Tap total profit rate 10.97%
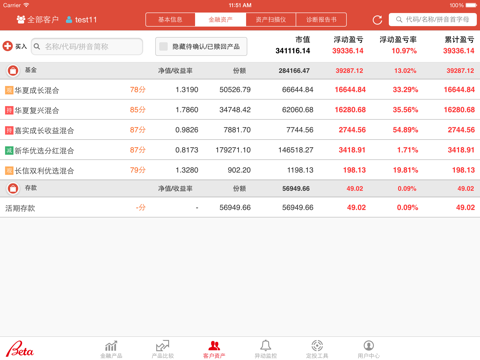This screenshot has width=480, height=360. [404, 51]
